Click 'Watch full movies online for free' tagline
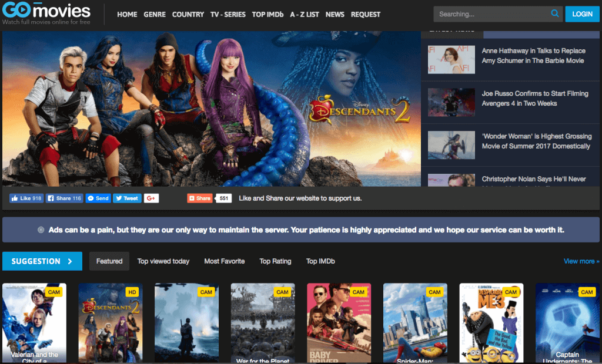The width and height of the screenshot is (602, 364). [x=46, y=22]
